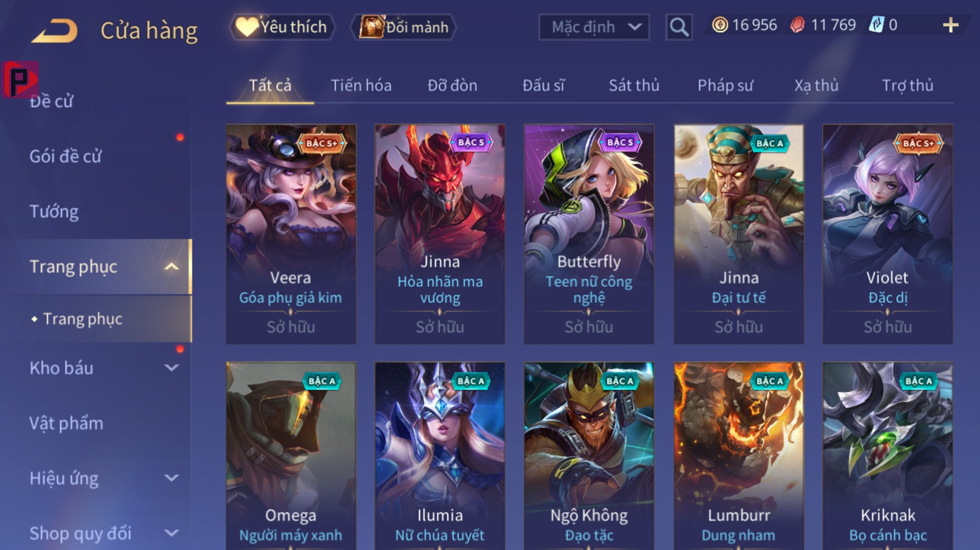980x550 pixels.
Task: Click the heart Yêu thích icon
Action: point(247,27)
